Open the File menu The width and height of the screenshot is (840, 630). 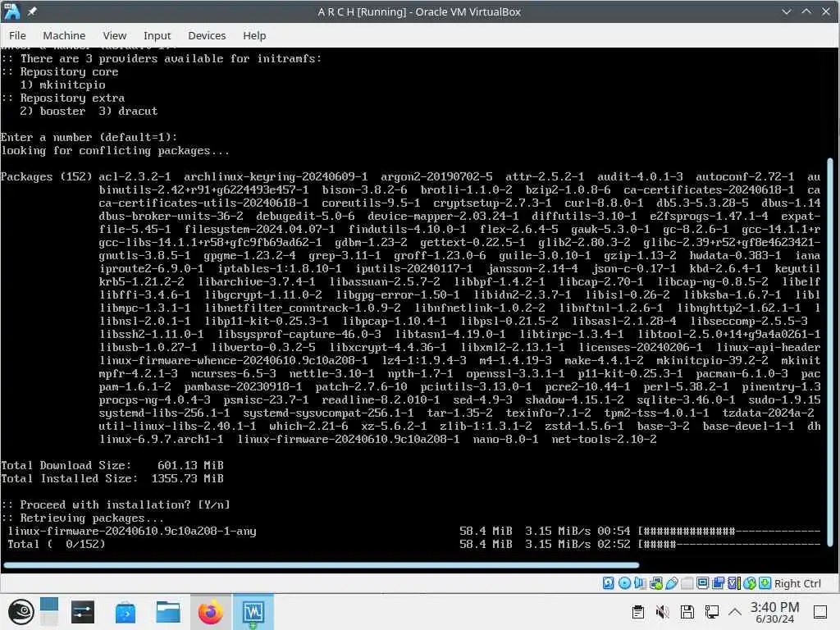[x=17, y=35]
